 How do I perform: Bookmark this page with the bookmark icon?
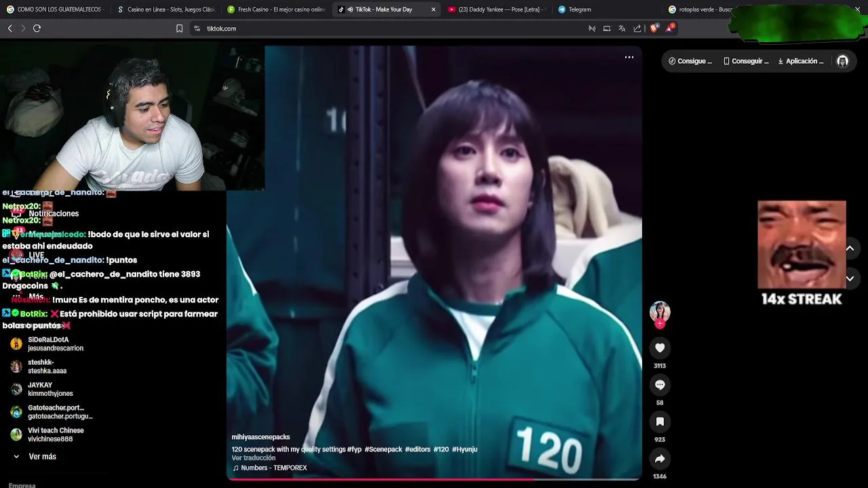pyautogui.click(x=179, y=28)
